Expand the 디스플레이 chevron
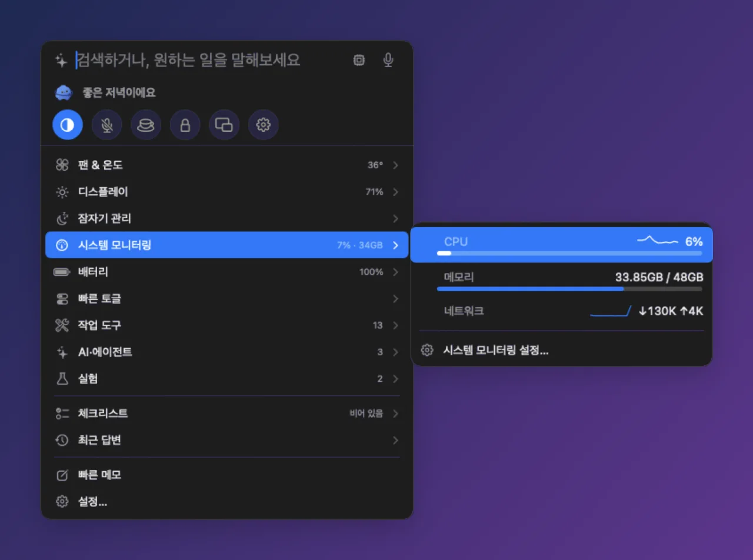 (395, 192)
